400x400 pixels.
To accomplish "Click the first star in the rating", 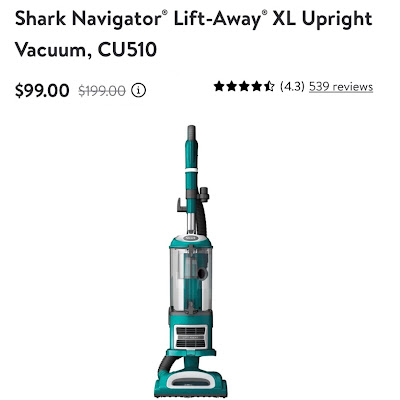I will coord(219,87).
